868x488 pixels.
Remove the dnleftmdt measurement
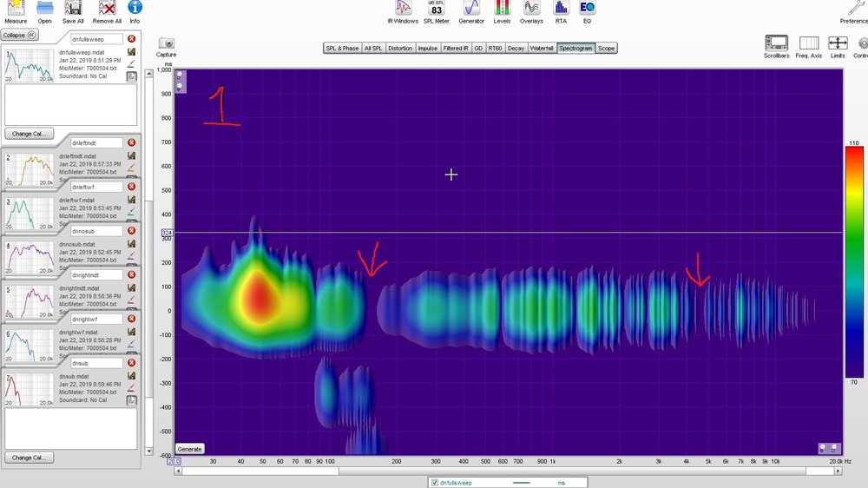click(x=131, y=143)
